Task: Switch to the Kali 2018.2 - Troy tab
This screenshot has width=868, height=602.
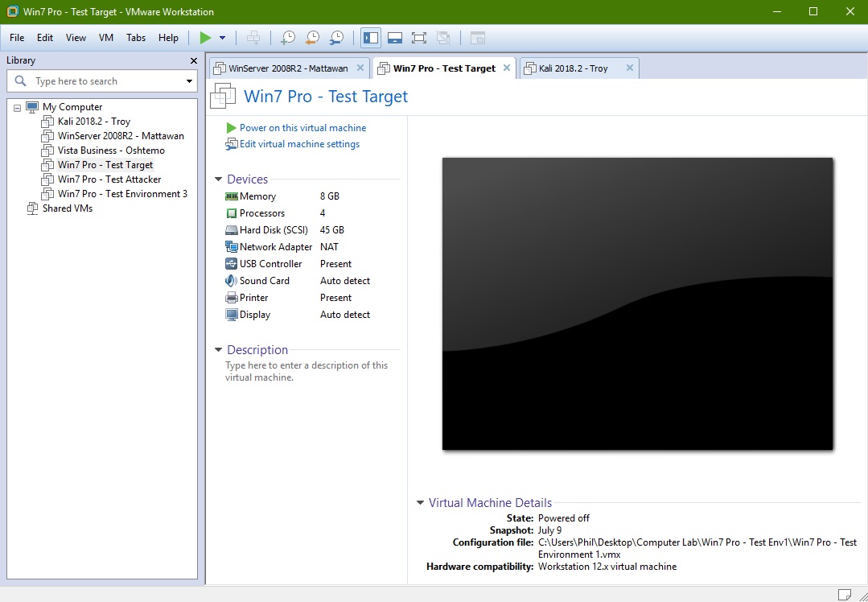Action: 573,68
